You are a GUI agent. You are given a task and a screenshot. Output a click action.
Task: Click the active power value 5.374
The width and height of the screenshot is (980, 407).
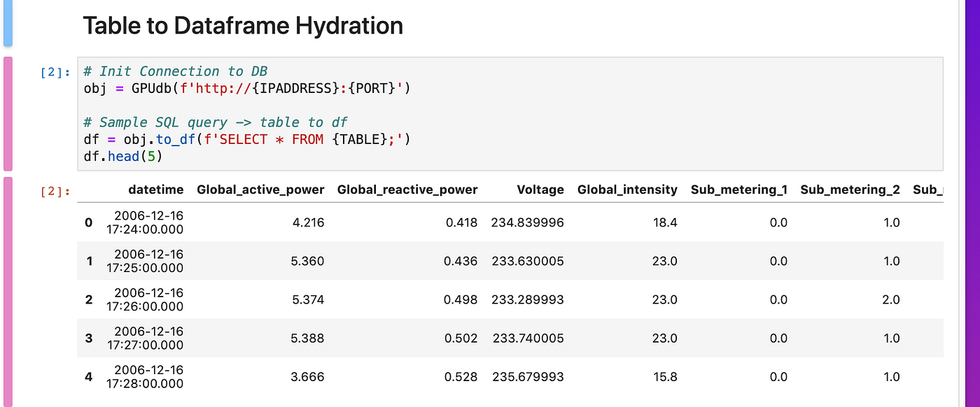pyautogui.click(x=309, y=299)
